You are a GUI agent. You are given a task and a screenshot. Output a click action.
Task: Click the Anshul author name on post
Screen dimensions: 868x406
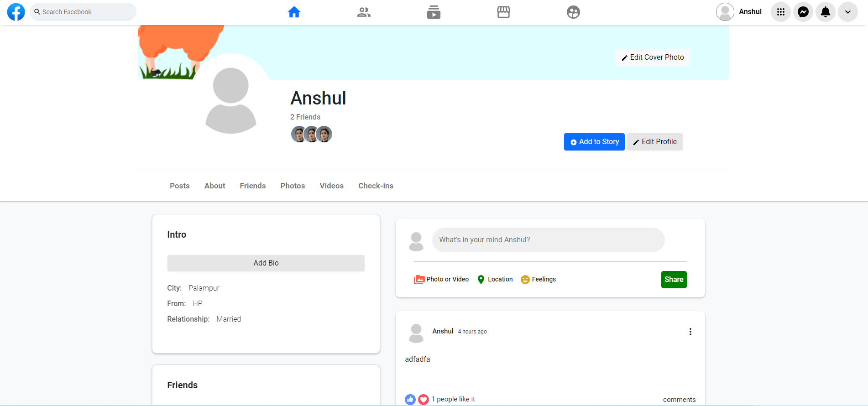(x=443, y=331)
